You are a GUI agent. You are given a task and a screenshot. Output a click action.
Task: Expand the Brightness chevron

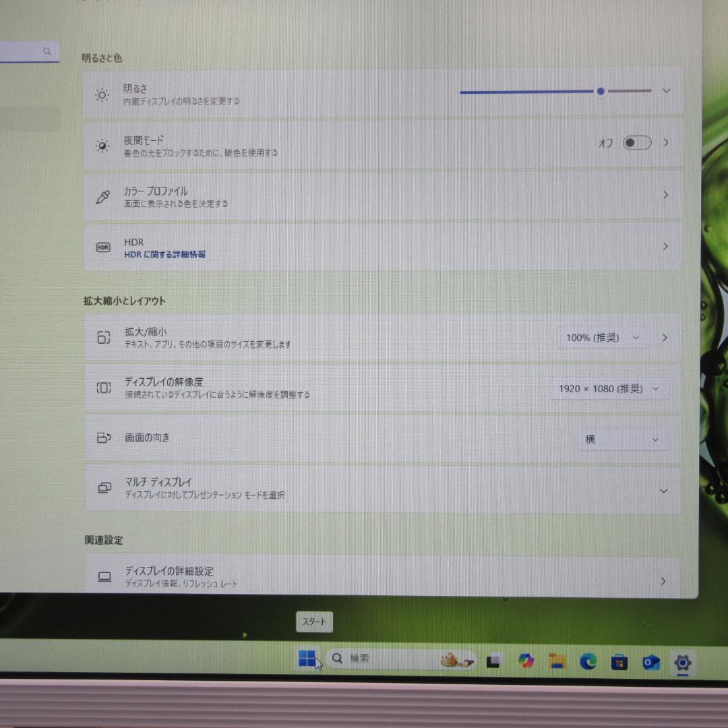pyautogui.click(x=666, y=90)
